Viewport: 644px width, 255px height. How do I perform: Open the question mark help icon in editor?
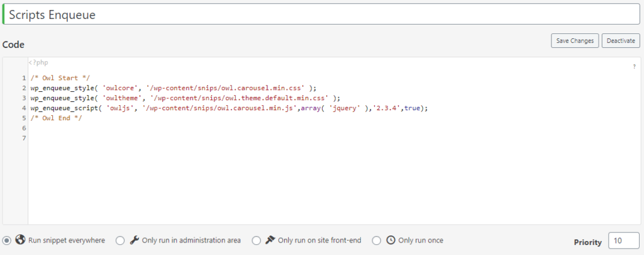[x=634, y=67]
